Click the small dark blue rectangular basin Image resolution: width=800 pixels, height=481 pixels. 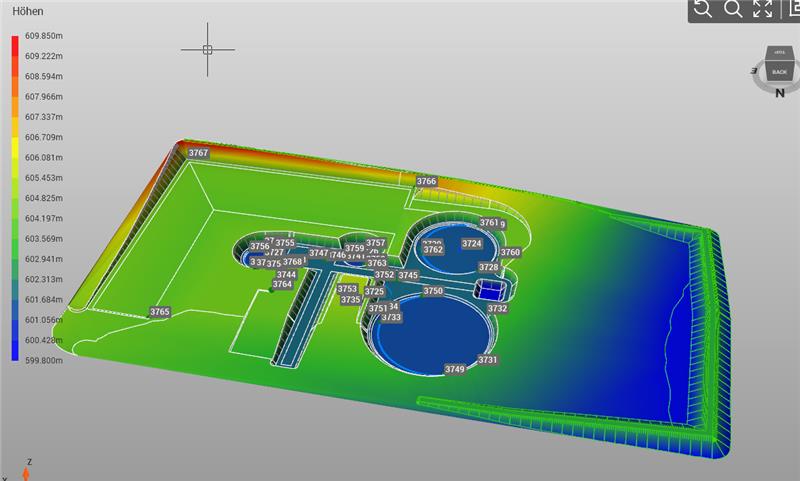point(490,292)
